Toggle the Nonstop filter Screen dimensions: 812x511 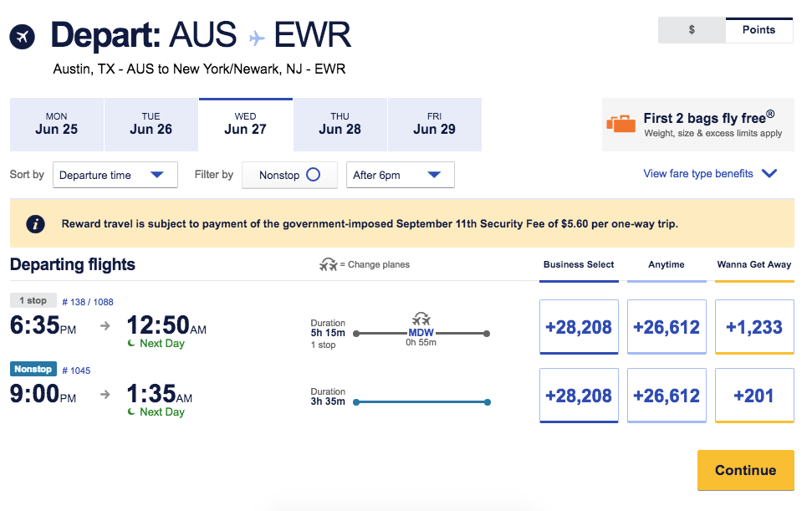pos(289,175)
